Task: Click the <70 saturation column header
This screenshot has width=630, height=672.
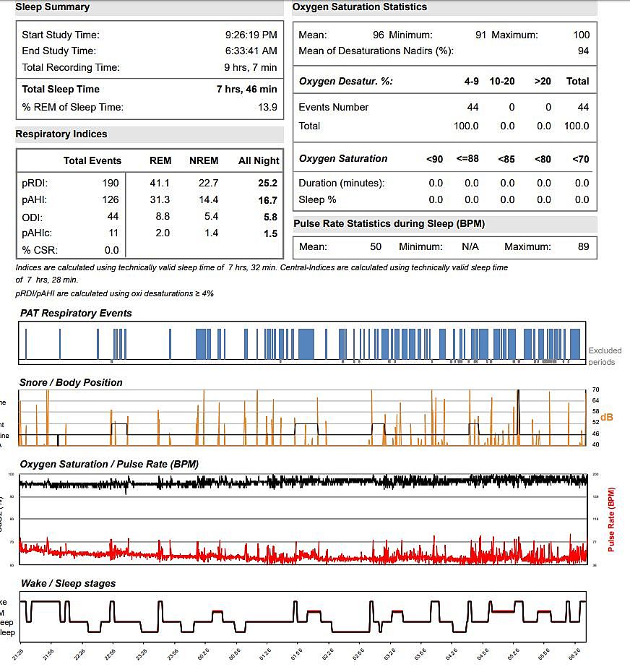Action: pyautogui.click(x=580, y=159)
